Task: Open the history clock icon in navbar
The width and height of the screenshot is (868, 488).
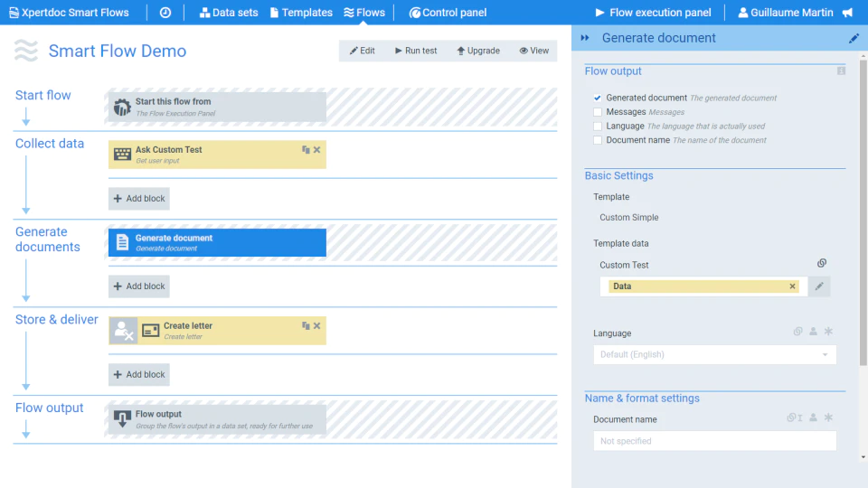Action: [165, 12]
